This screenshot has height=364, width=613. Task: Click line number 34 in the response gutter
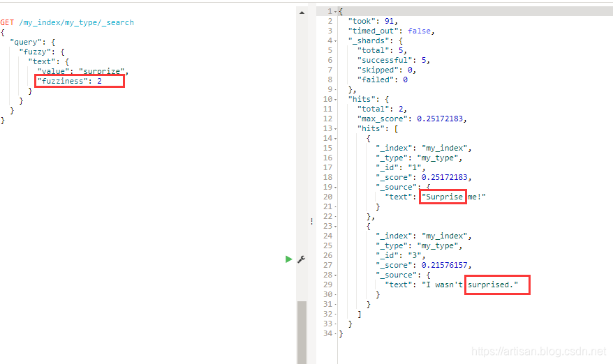[x=327, y=333]
